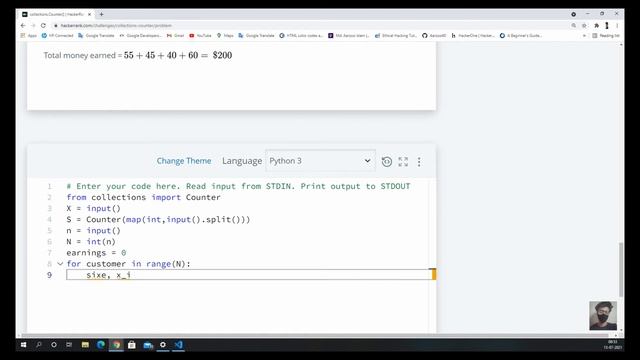Open the Google Developers bookmark
Viewport: 640px width, 360px height.
click(141, 36)
